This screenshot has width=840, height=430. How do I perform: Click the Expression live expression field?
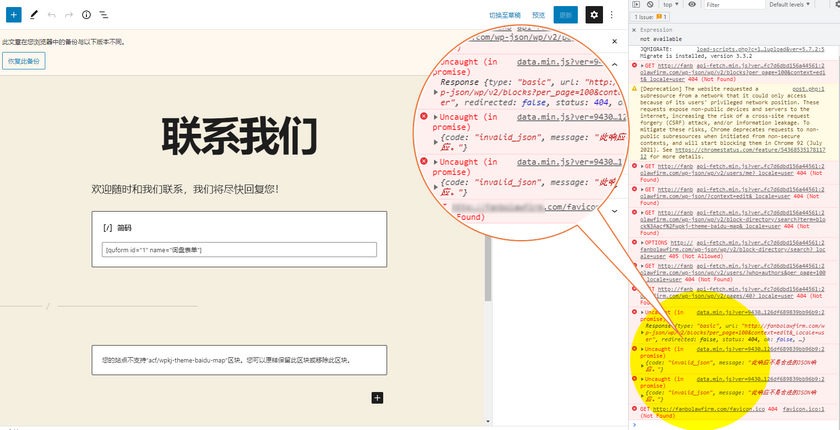(x=656, y=30)
